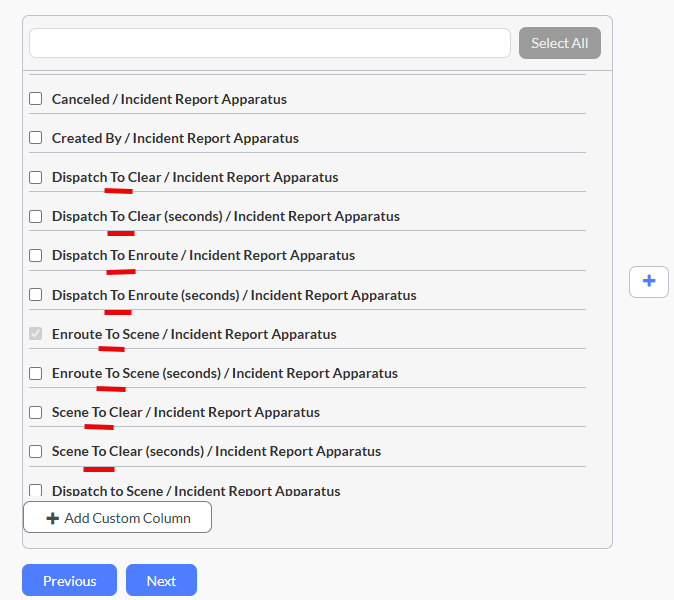
Task: Go back with the Previous button
Action: (69, 581)
